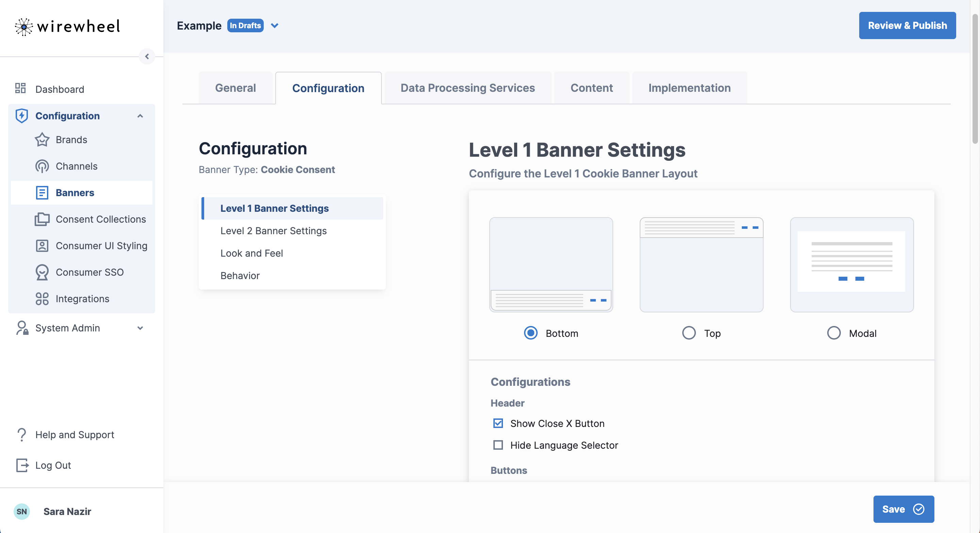This screenshot has height=533, width=980.
Task: Click the Consumer UI Styling icon
Action: pyautogui.click(x=42, y=246)
